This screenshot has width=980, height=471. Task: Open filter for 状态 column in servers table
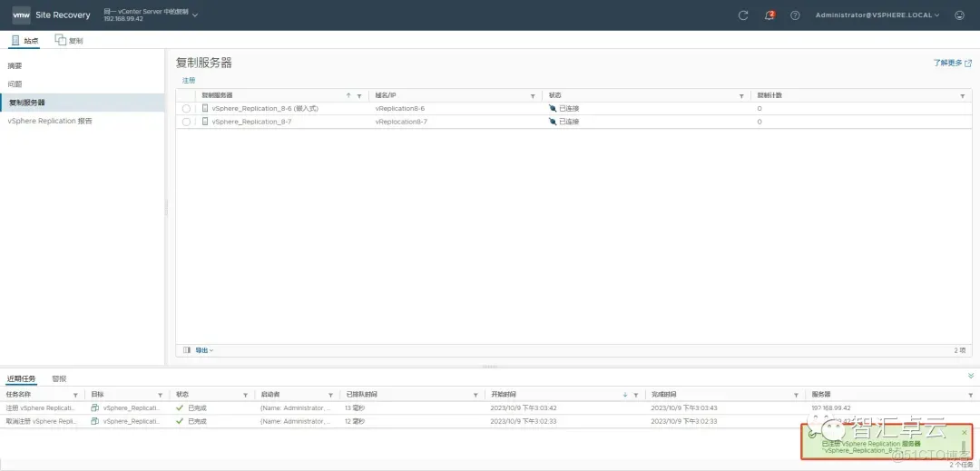point(742,96)
